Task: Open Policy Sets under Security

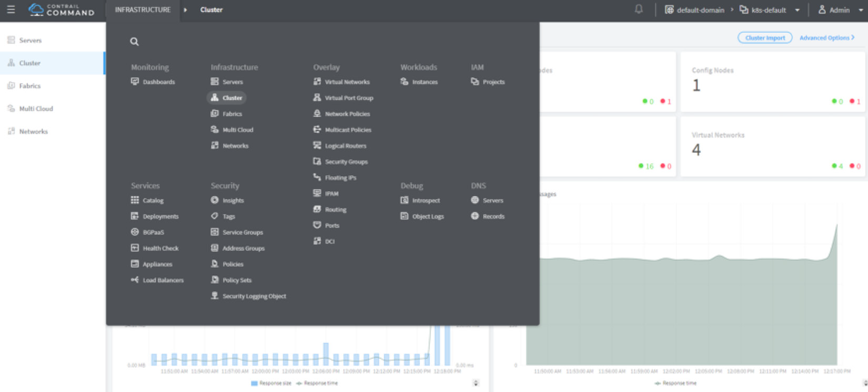Action: [231, 280]
